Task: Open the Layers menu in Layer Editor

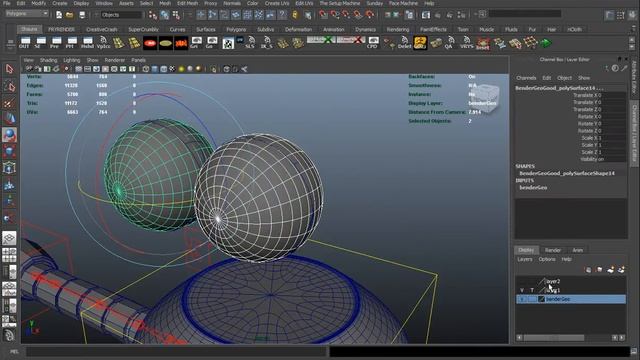Action: (x=525, y=259)
